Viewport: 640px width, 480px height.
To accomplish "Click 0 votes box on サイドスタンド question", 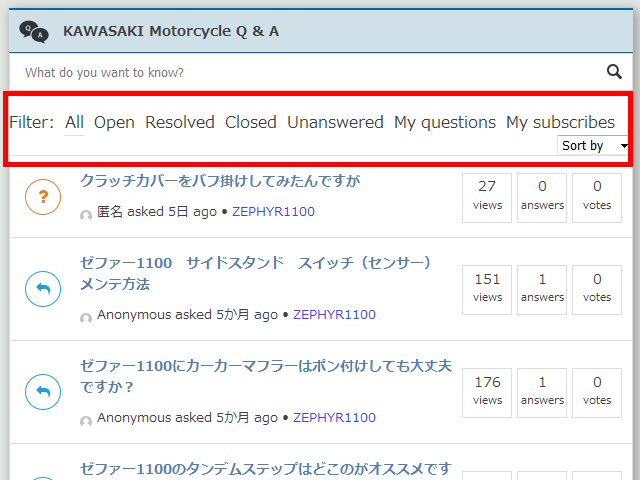I will coord(597,290).
